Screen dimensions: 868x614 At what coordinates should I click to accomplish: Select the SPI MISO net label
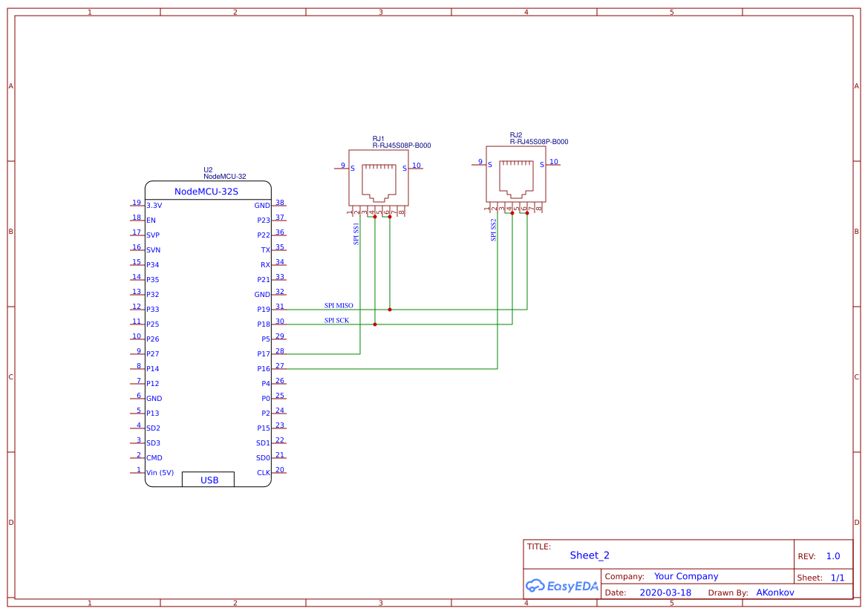[x=339, y=305]
